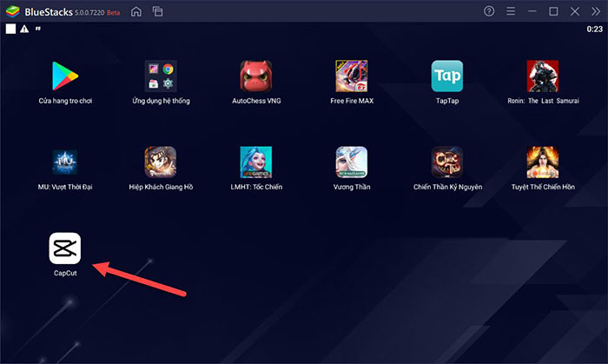Maximize the BlueStacks window
Viewport: 608px width, 364px height.
pos(553,11)
